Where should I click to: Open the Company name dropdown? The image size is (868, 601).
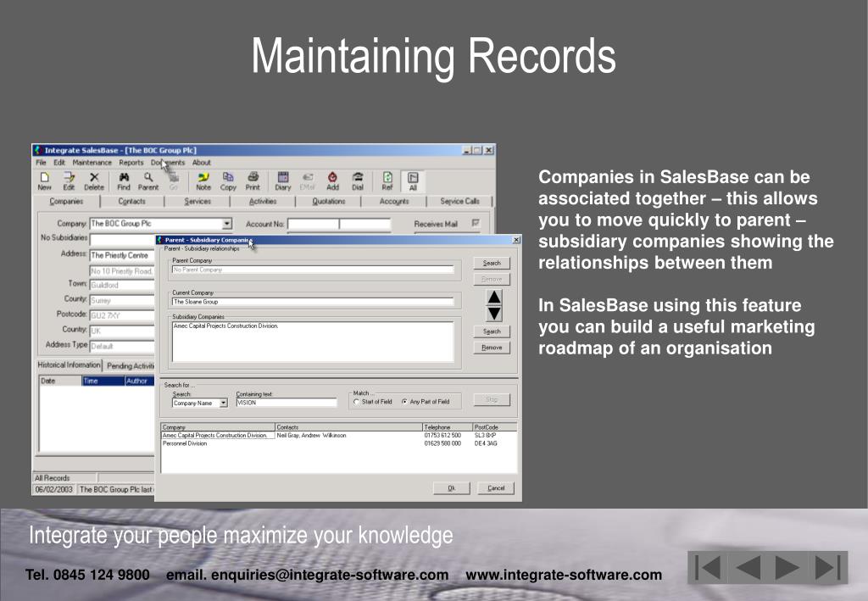[226, 224]
